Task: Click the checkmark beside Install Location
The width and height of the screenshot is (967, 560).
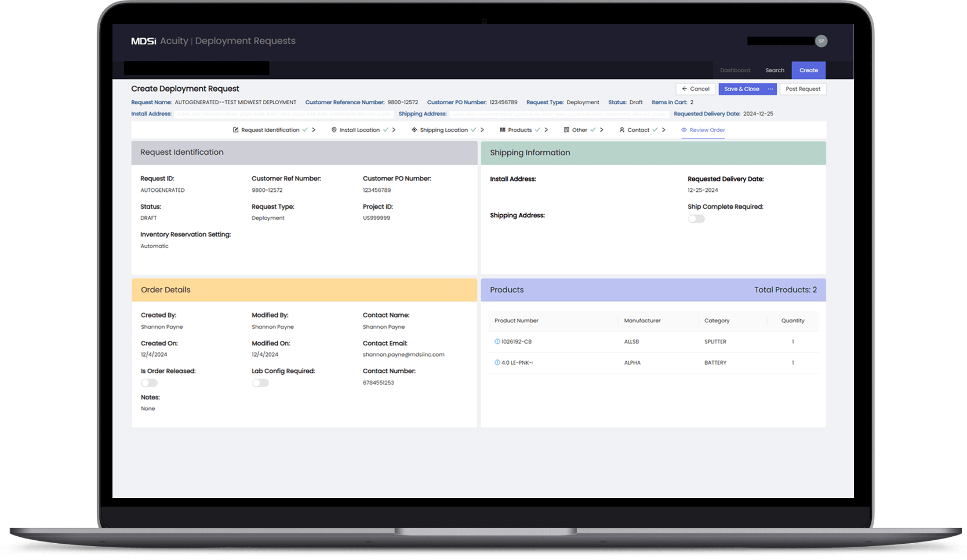Action: (386, 130)
